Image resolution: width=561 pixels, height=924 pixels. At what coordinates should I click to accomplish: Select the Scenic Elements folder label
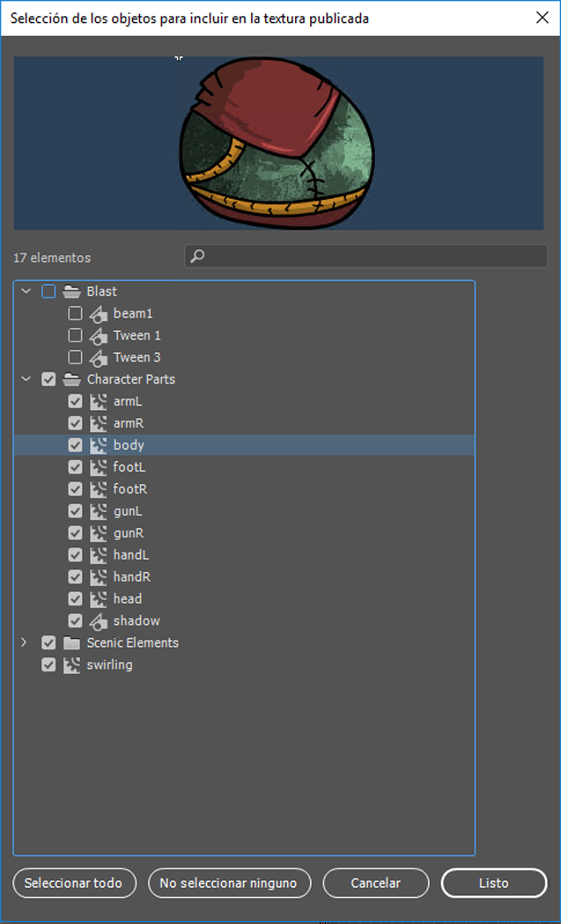[x=133, y=643]
